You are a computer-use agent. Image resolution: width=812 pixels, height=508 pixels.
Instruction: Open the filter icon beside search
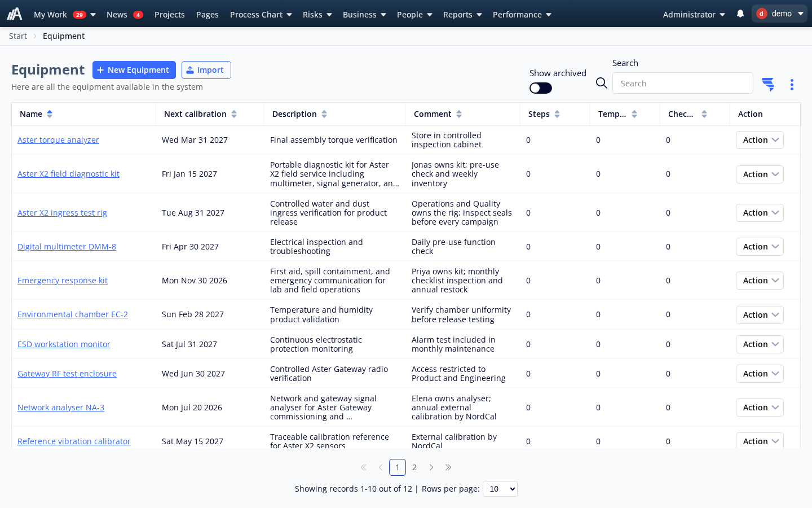(x=768, y=85)
